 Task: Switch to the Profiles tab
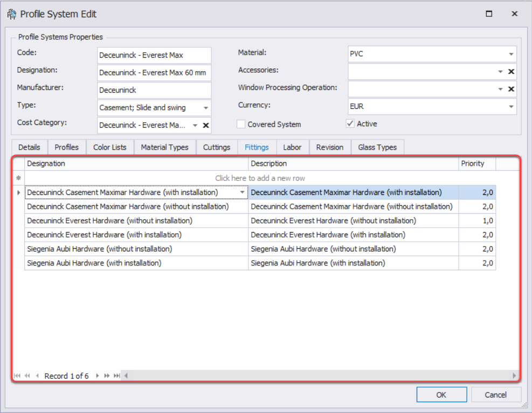[x=67, y=147]
